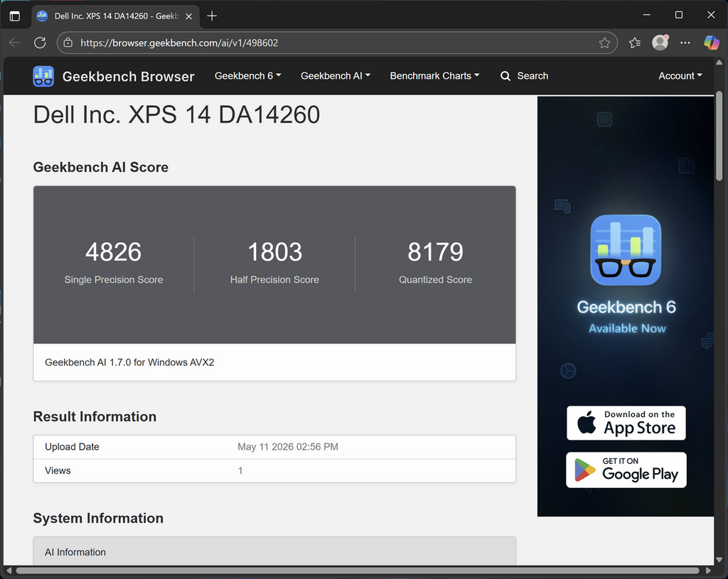Viewport: 728px width, 579px height.
Task: Open Edge settings and more menu
Action: coord(685,43)
